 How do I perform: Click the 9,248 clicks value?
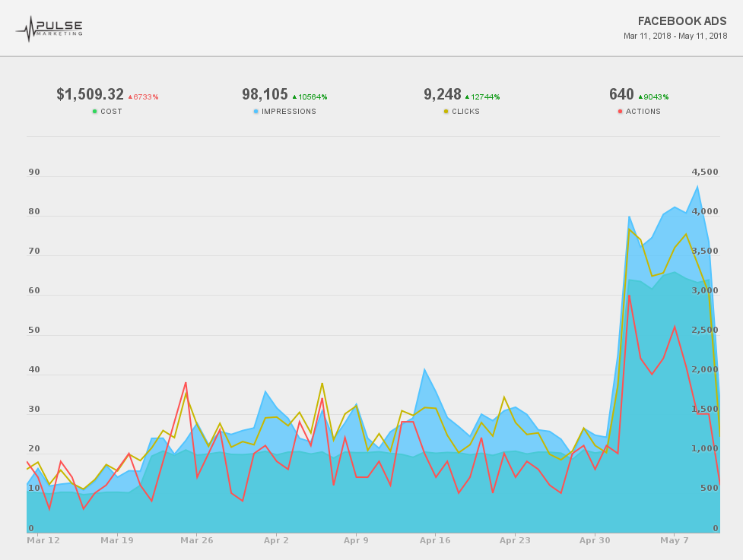coord(443,94)
